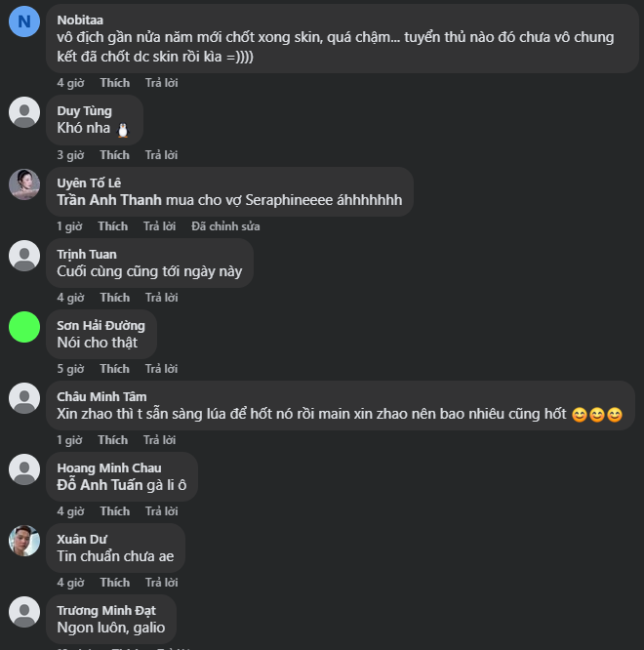The height and width of the screenshot is (650, 644).
Task: View edit history via Đã chỉnh sửa
Action: (x=225, y=226)
